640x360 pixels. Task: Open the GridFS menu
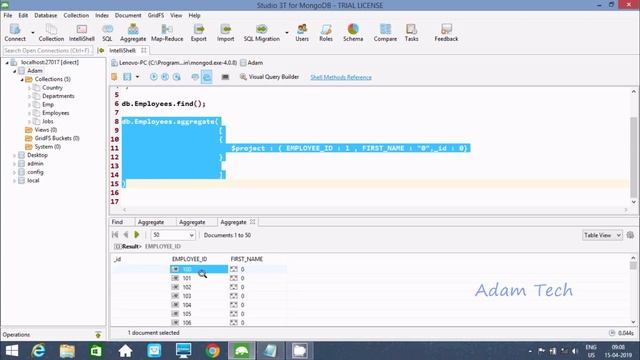point(156,15)
